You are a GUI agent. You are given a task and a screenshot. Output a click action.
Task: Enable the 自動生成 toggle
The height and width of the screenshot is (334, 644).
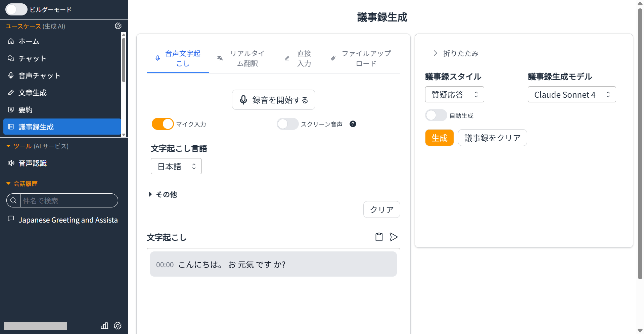(x=436, y=115)
